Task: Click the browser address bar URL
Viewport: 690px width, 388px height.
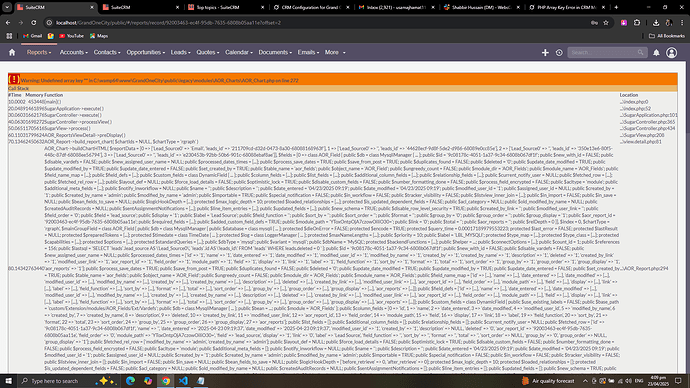Action: coord(168,22)
